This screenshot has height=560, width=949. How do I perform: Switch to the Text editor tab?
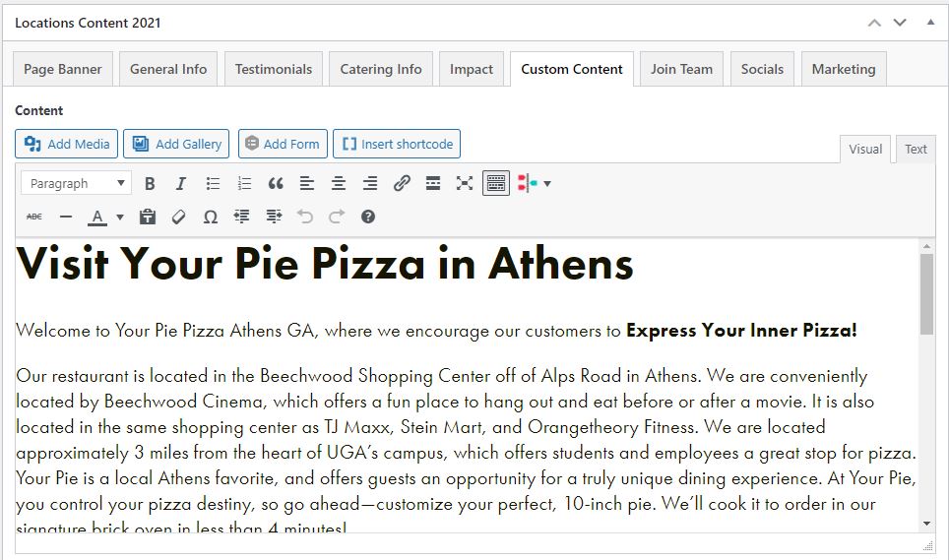(916, 150)
